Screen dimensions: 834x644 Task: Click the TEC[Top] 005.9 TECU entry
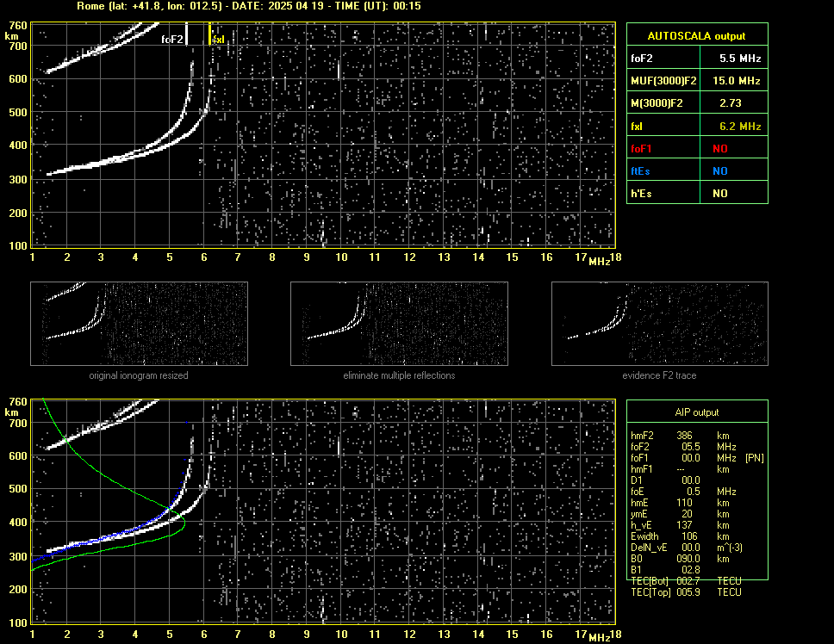click(x=686, y=592)
